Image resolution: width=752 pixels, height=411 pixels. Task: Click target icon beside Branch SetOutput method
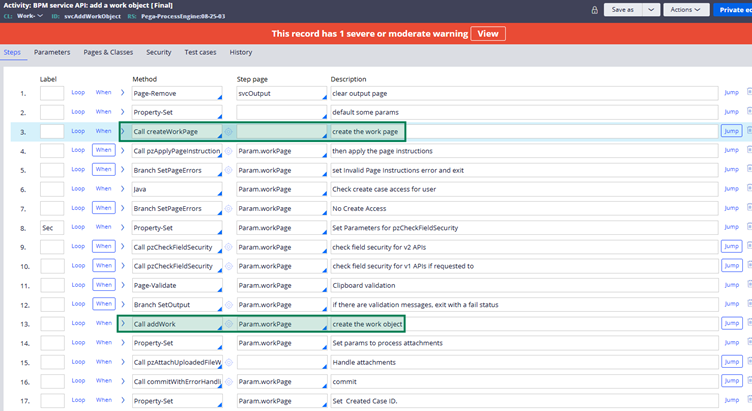[227, 305]
